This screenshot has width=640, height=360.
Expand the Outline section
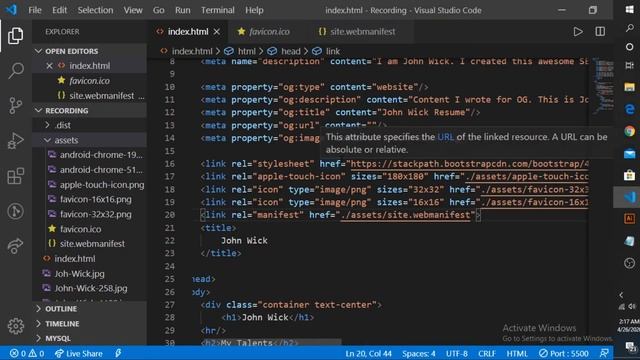89,309
